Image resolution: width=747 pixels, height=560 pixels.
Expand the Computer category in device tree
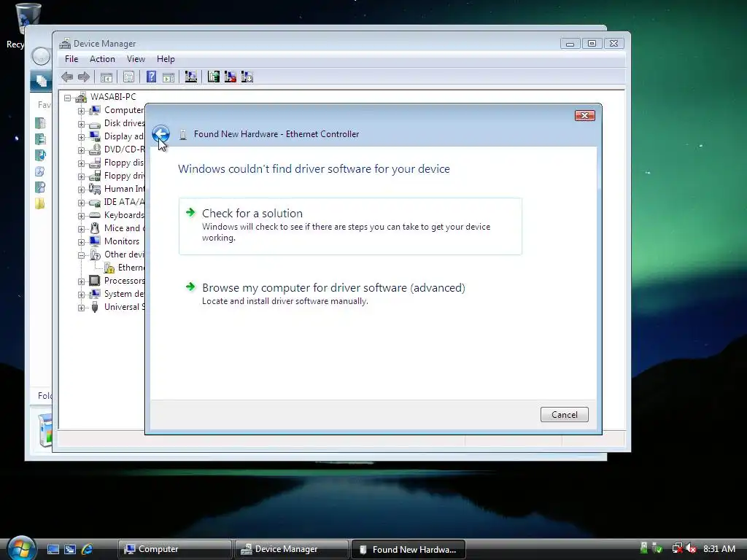pos(82,111)
